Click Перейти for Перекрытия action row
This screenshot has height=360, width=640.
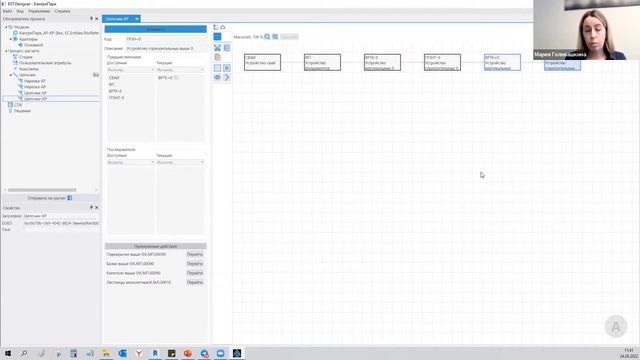point(195,254)
